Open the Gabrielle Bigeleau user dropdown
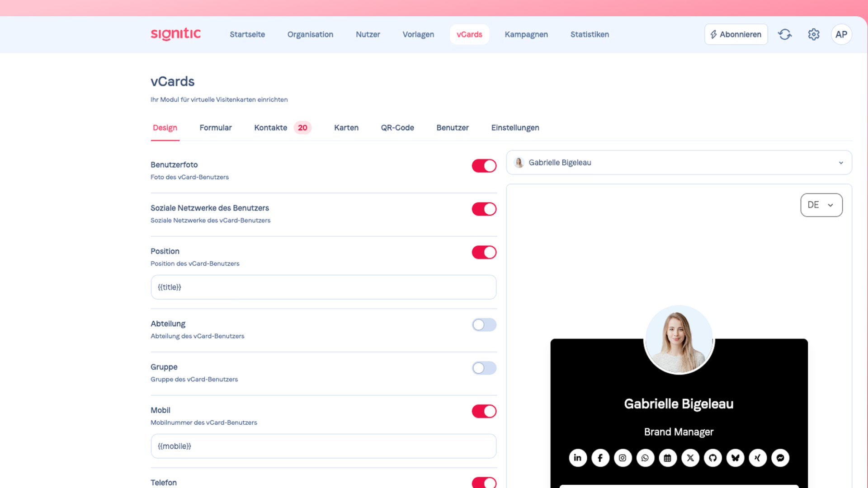Screen dimensions: 868x488 (x=679, y=163)
